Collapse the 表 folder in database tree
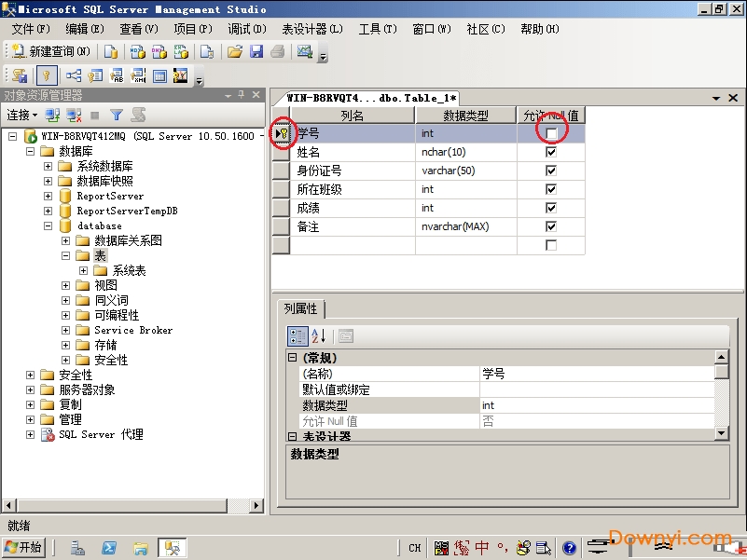 66,255
